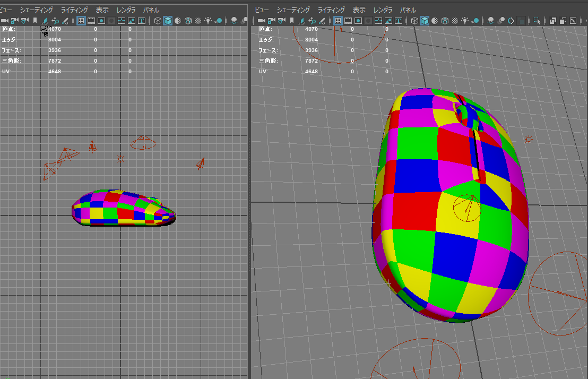Toggle use all lights in right viewport

pos(465,21)
